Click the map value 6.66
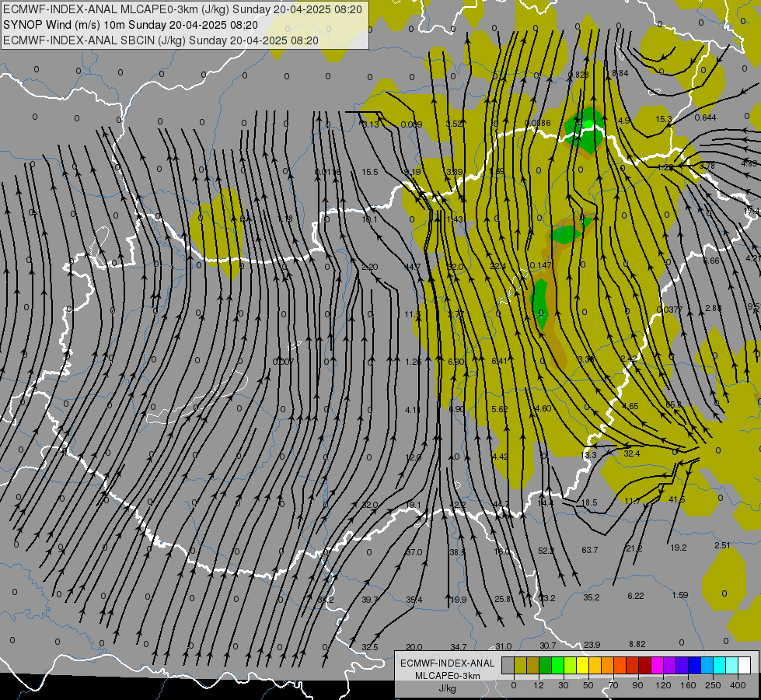This screenshot has width=761, height=700. pos(711,261)
